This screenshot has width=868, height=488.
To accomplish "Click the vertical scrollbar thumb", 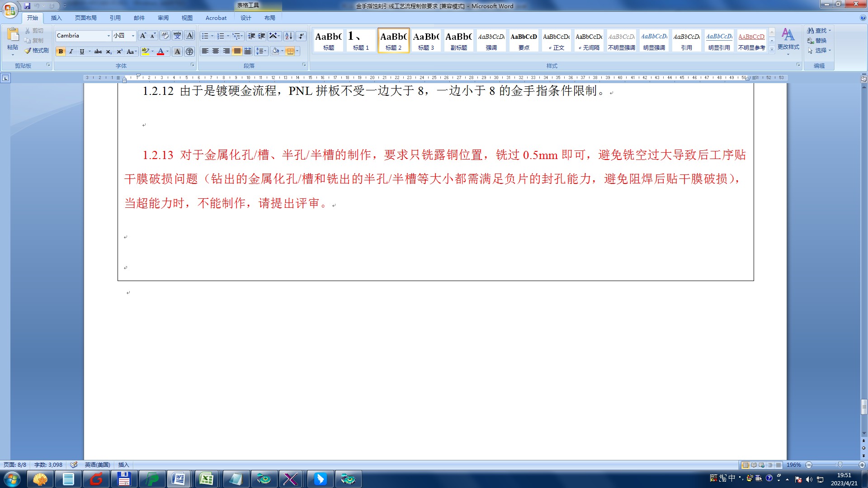I will click(x=864, y=407).
